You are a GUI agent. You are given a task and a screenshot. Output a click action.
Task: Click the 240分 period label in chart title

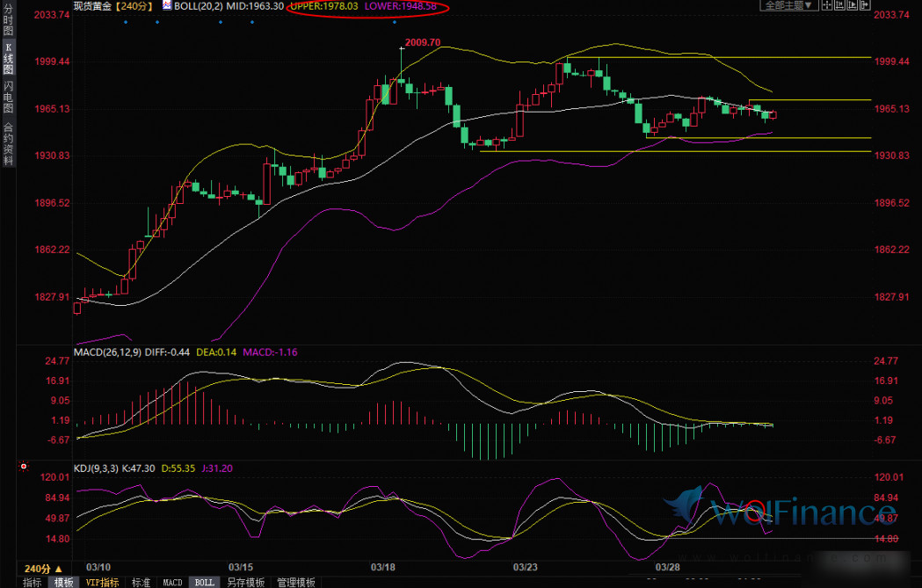pos(134,6)
